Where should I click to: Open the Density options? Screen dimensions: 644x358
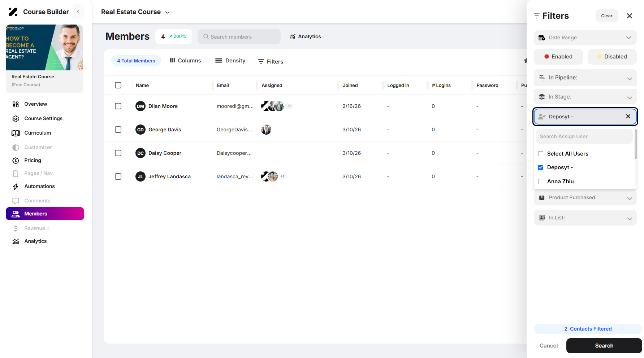(230, 61)
